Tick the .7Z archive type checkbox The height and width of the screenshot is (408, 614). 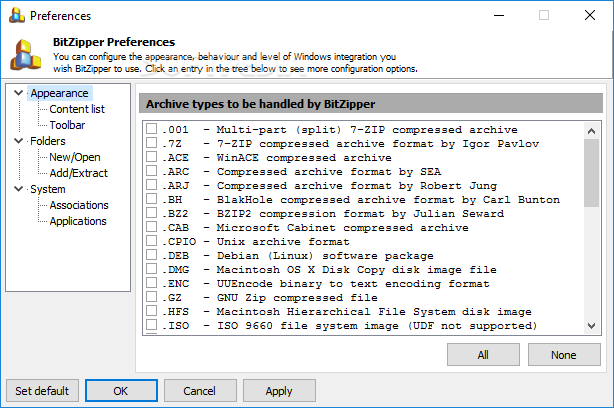point(151,144)
